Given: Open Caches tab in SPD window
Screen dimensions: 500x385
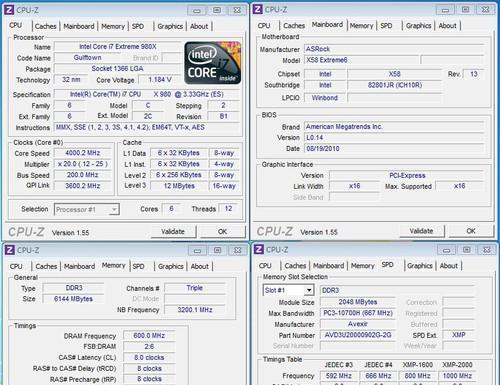Looking at the screenshot, I should (x=295, y=266).
